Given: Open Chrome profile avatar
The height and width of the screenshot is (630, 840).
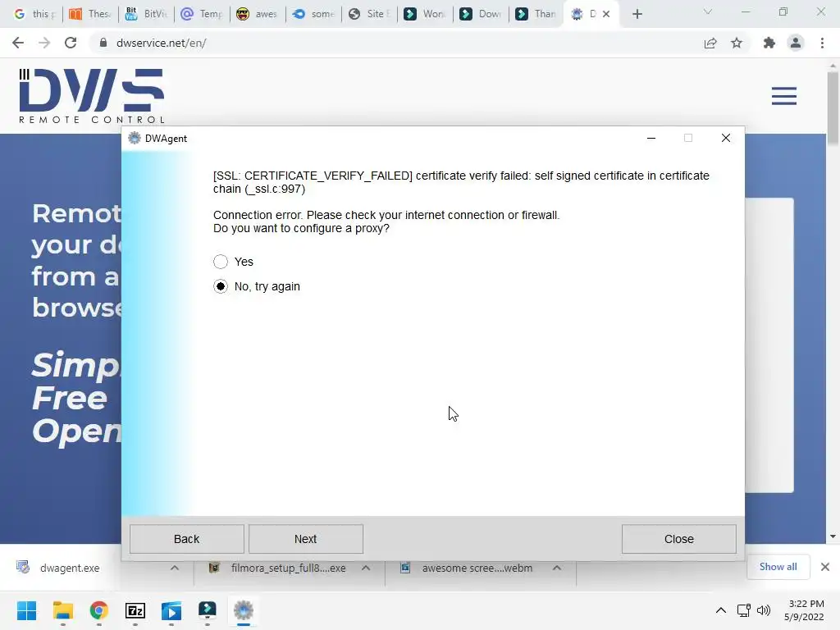Looking at the screenshot, I should pyautogui.click(x=796, y=43).
